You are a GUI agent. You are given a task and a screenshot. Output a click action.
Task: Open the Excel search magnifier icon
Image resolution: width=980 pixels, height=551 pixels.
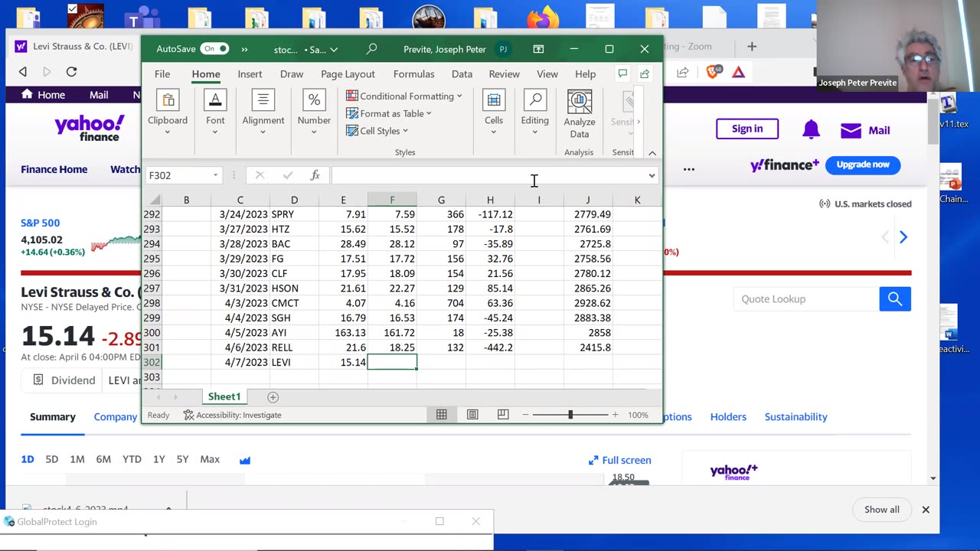coord(371,49)
